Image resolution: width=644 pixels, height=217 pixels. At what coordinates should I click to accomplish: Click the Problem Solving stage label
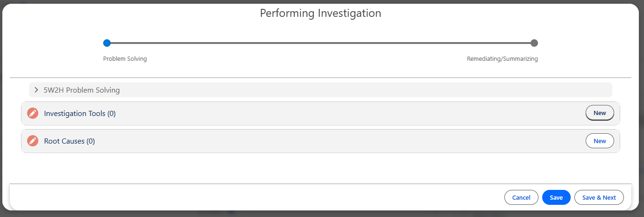click(x=125, y=59)
